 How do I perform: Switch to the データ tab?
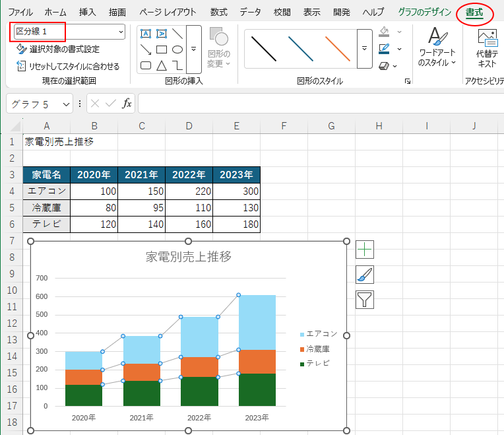coord(250,13)
